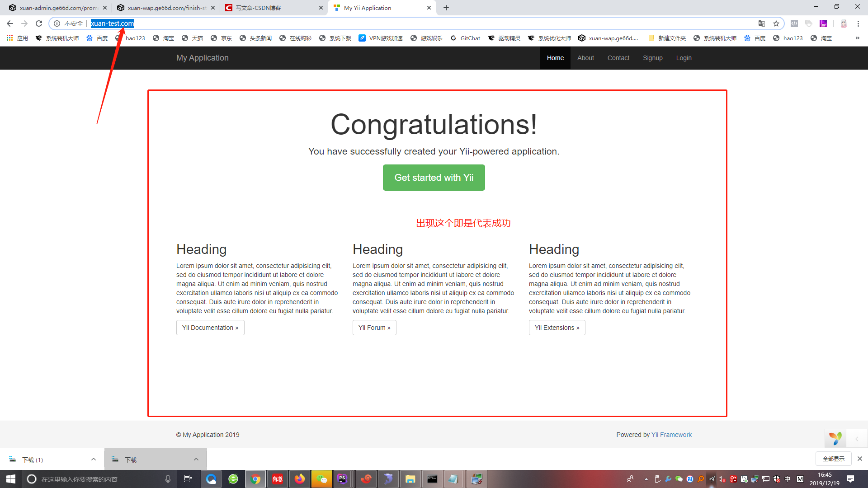Screen dimensions: 868x488
Task: Expand hidden bookmarks overflow chevron
Action: (x=857, y=38)
